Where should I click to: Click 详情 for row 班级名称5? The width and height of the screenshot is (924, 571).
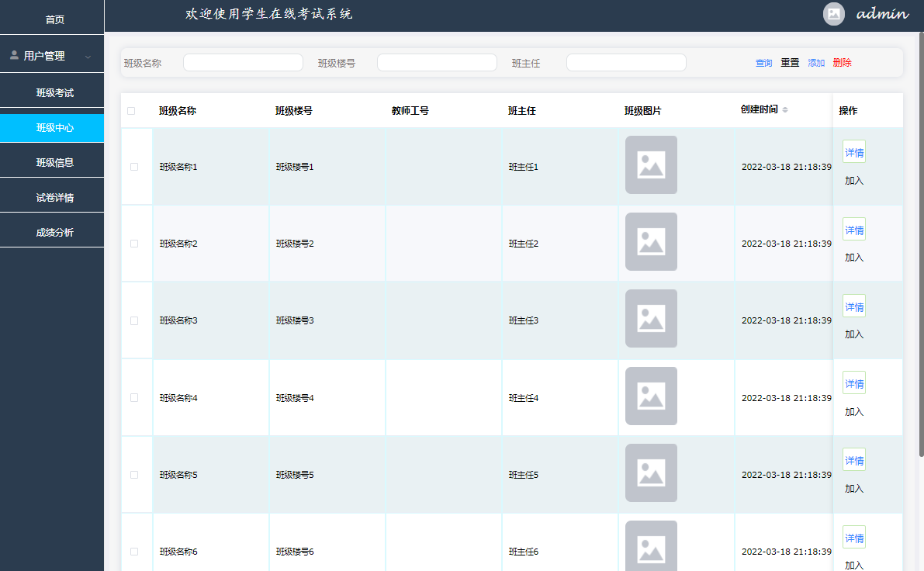(854, 460)
